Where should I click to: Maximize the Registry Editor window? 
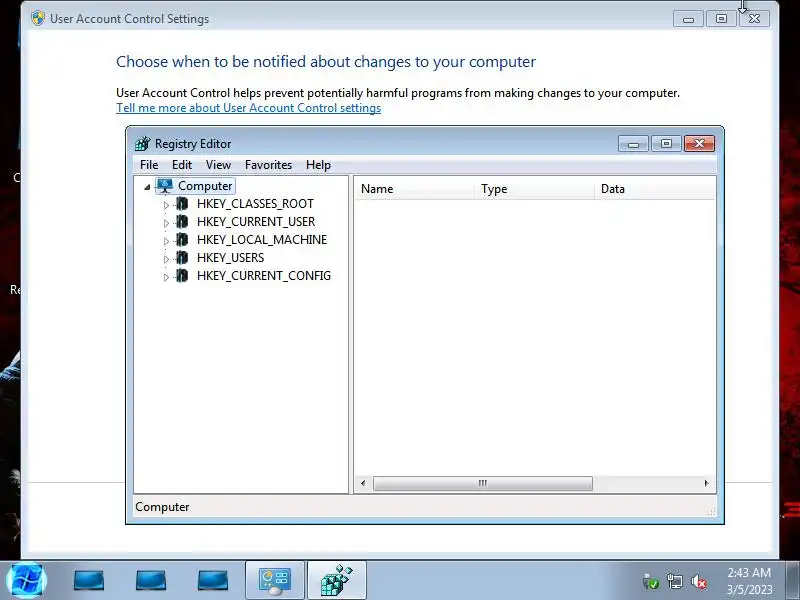tap(666, 144)
